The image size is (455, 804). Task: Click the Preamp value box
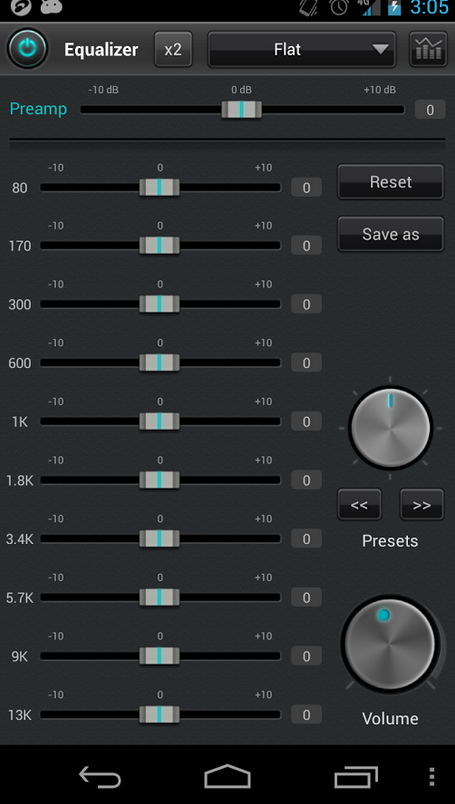pyautogui.click(x=430, y=109)
